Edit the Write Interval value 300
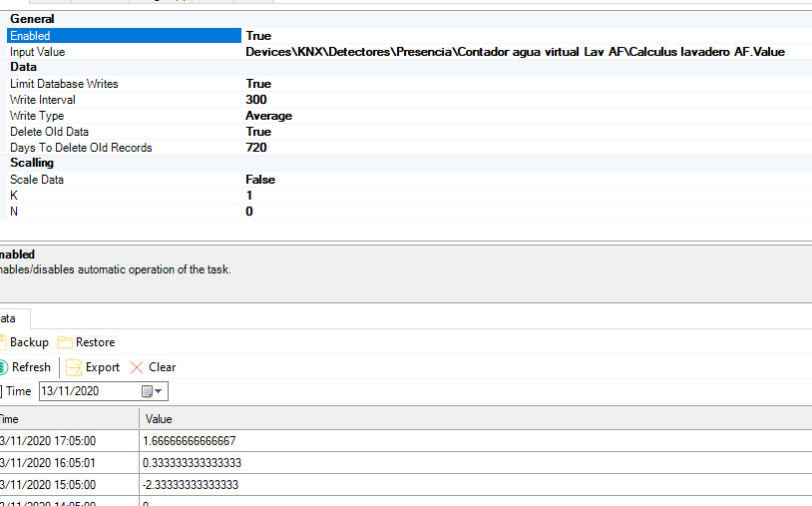The width and height of the screenshot is (812, 506). click(x=256, y=100)
